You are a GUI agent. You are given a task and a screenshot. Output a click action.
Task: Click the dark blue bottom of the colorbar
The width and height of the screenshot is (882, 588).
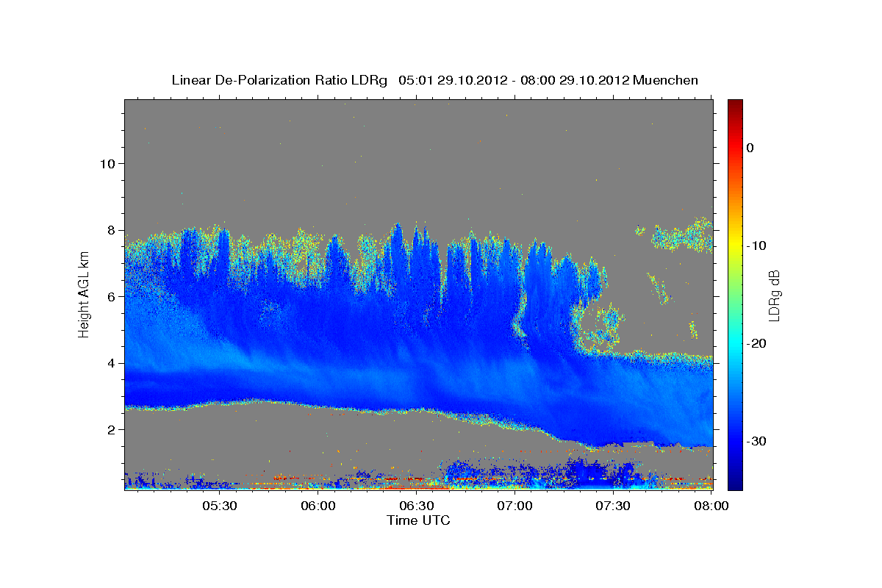735,484
